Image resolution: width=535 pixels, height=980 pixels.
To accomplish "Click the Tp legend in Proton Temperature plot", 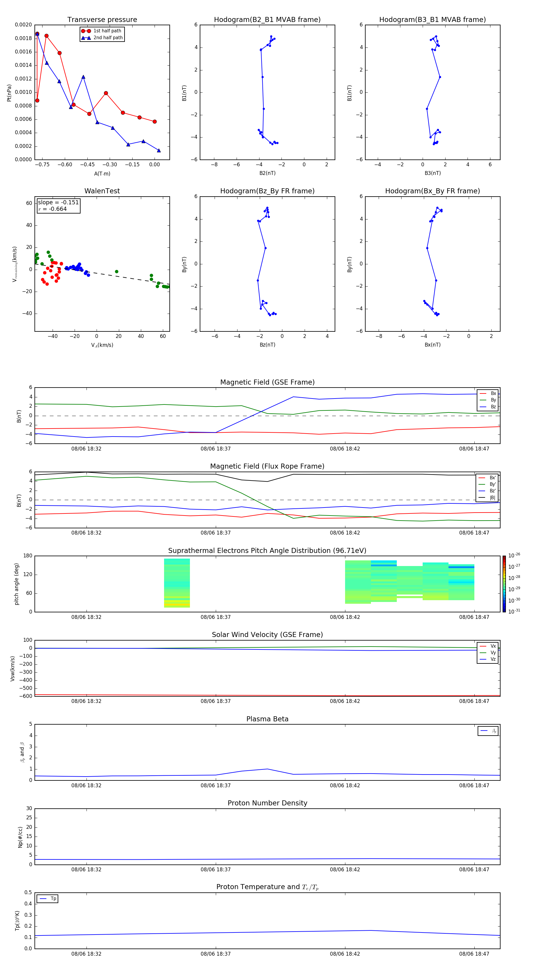I will [48, 899].
